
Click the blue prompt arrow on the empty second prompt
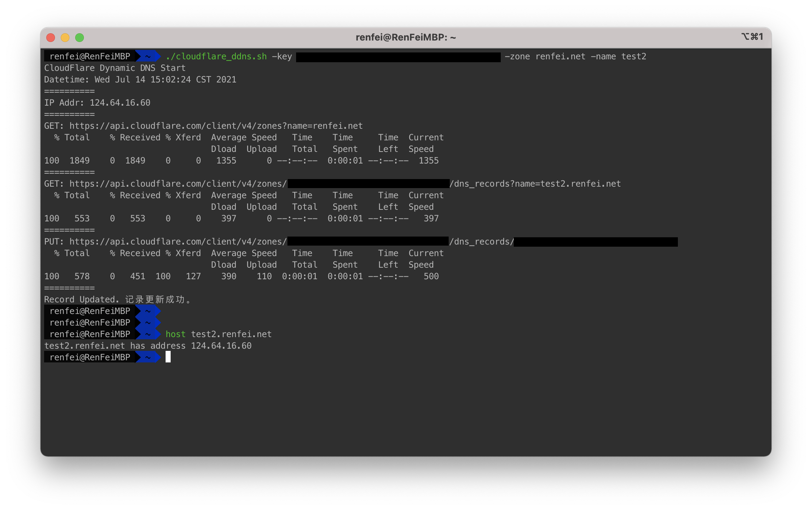[x=148, y=323]
